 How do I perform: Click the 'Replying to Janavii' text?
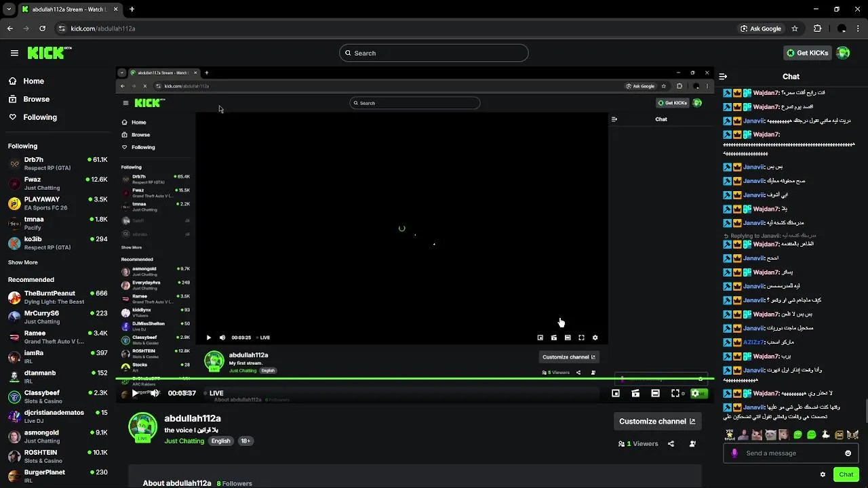click(x=755, y=236)
